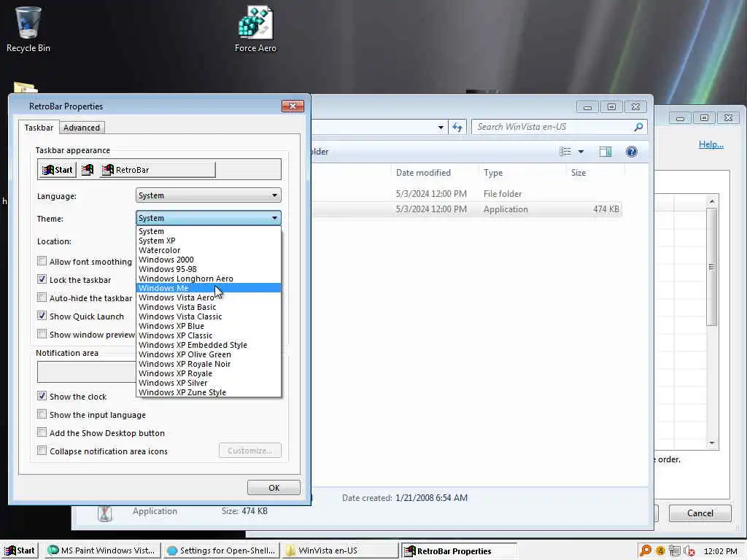Select Windows Vista Aero theme
Screen dimensions: 747x560
coord(209,297)
